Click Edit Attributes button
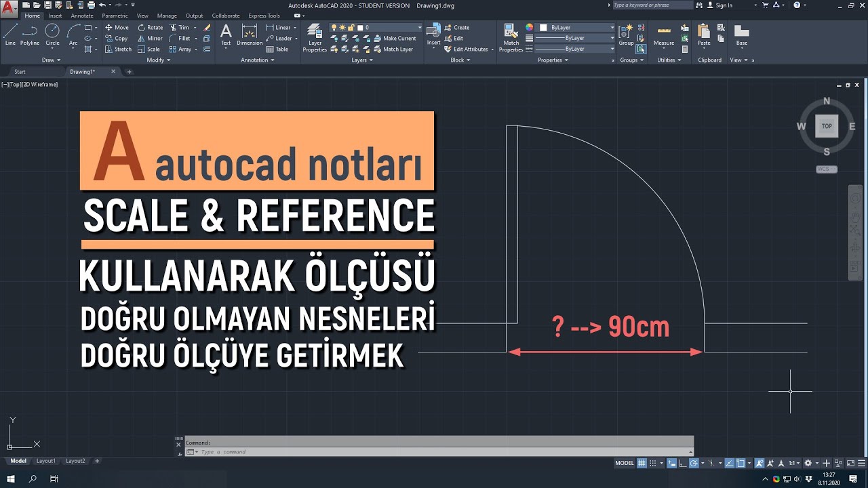Screen dimensions: 868x488 466,49
